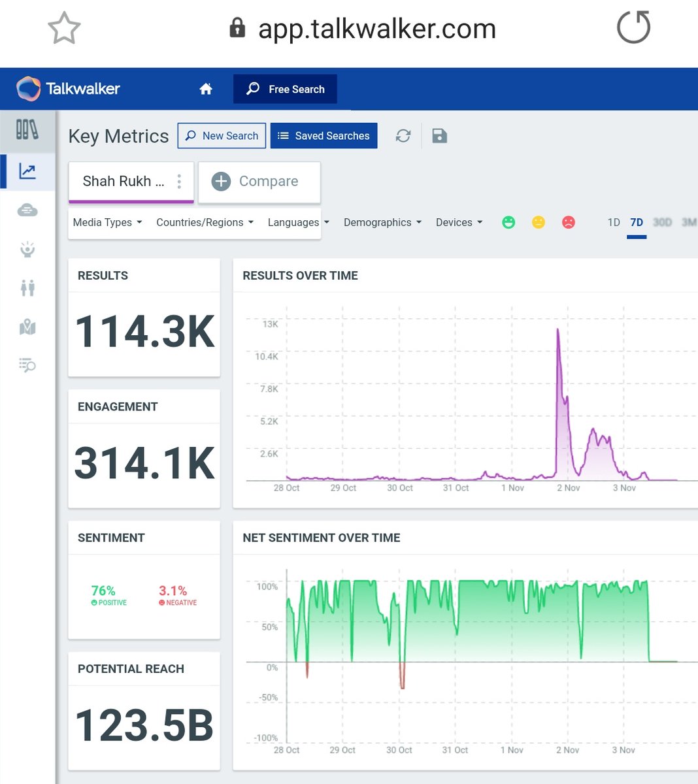Open the Media Types dropdown

107,222
